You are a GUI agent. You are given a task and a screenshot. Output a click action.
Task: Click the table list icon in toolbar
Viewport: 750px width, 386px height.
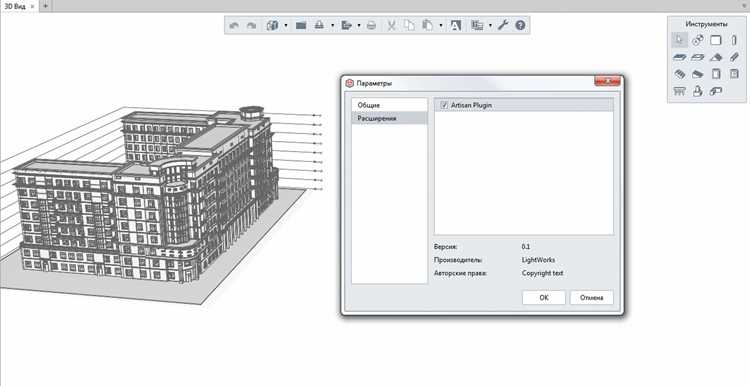click(477, 25)
